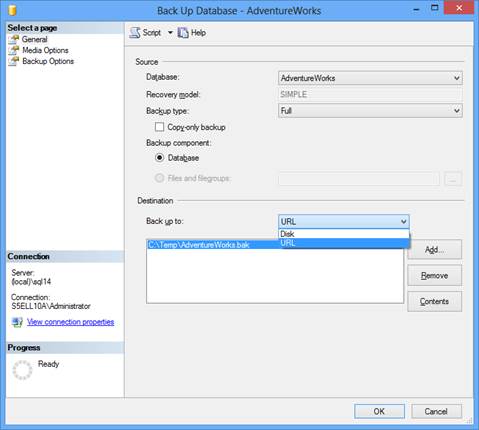The height and width of the screenshot is (430, 479).
Task: Select C:\Temp\AdventureWorks.bak destination entry
Action: [213, 245]
